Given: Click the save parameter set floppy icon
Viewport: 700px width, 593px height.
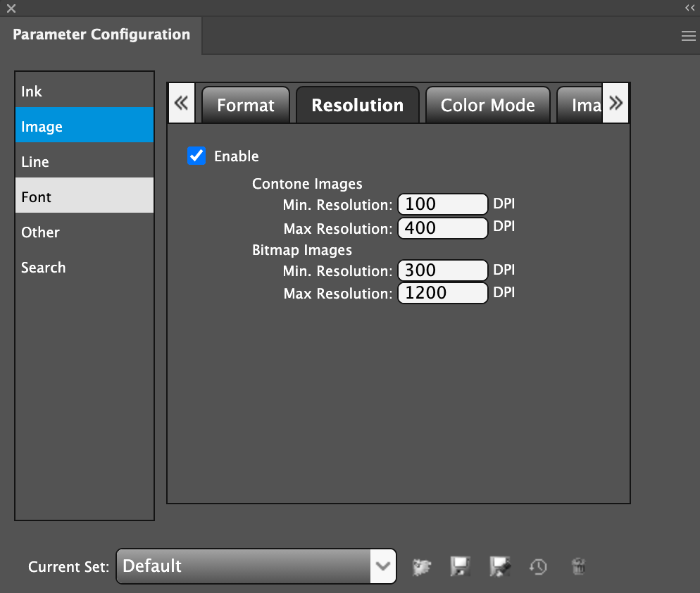Looking at the screenshot, I should (x=460, y=566).
